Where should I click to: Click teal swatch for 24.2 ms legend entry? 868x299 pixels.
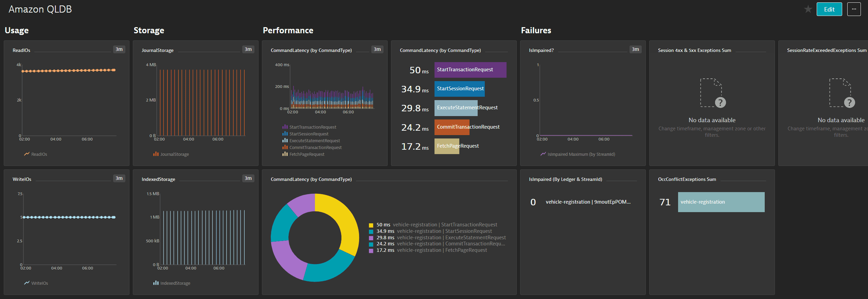371,244
